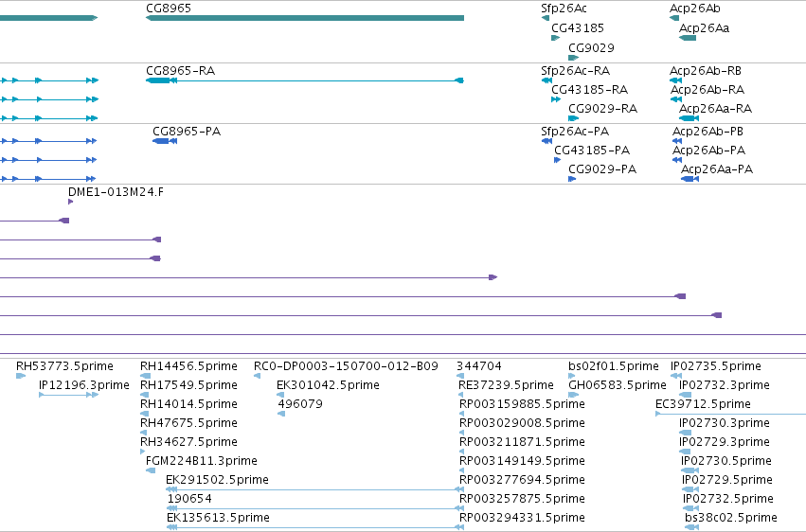Select the DME1-013M24.F marker arrow
The height and width of the screenshot is (532, 806).
point(70,202)
